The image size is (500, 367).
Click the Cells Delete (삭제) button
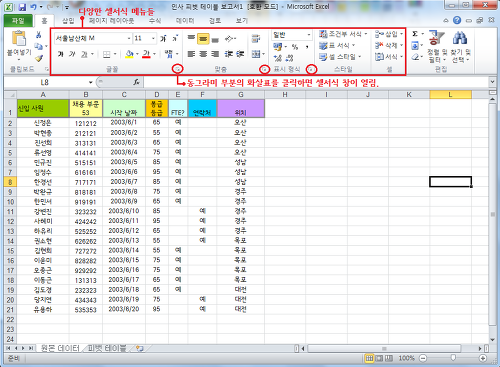[x=389, y=45]
